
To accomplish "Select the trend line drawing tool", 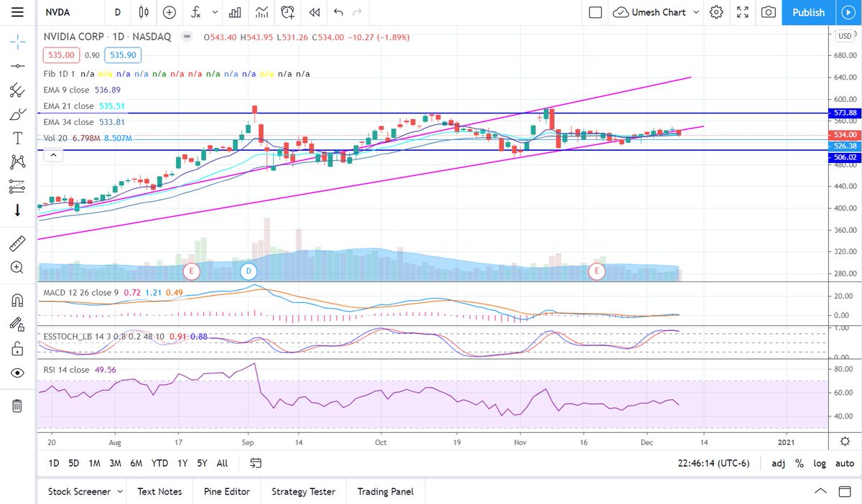I will [18, 66].
